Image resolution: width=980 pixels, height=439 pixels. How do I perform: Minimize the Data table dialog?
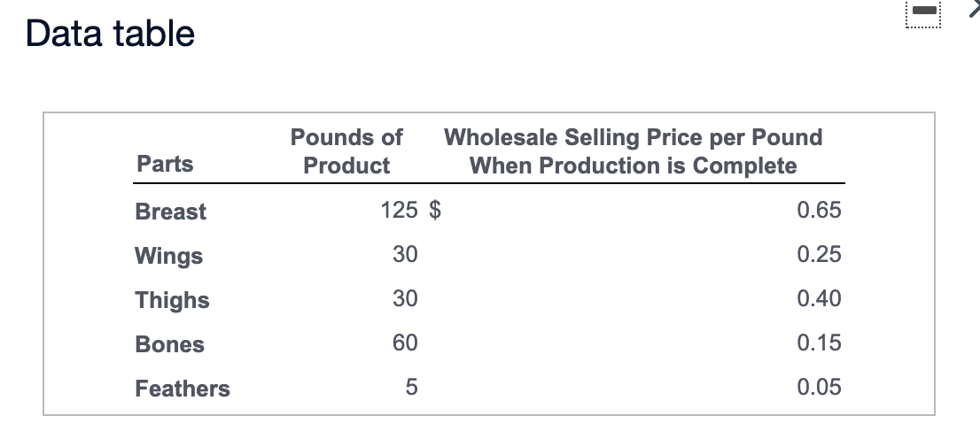click(923, 11)
